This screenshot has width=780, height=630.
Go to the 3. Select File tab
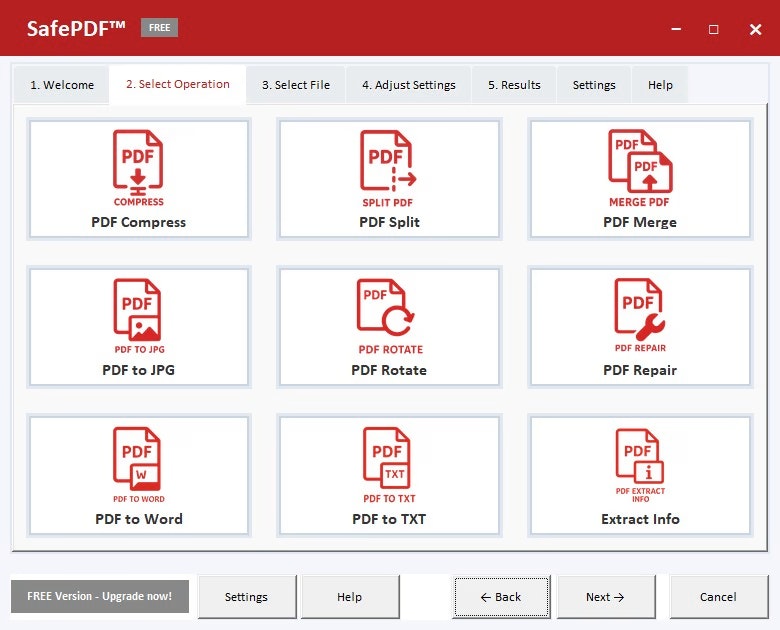pos(296,85)
